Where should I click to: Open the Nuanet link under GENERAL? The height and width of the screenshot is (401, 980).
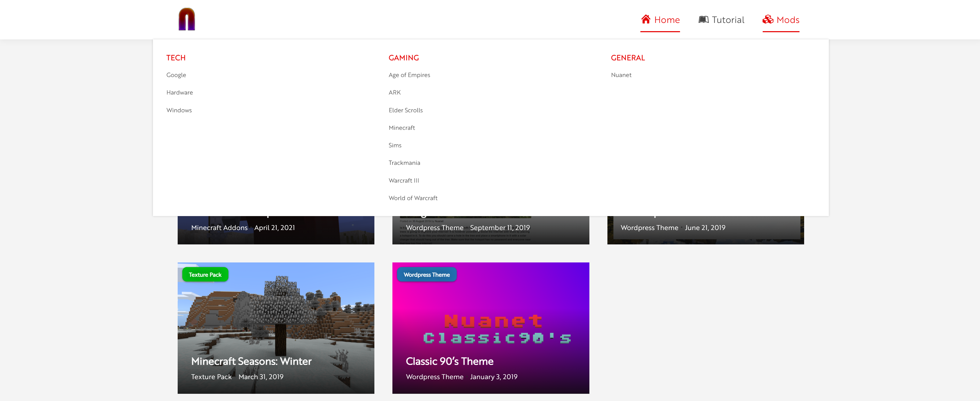621,75
